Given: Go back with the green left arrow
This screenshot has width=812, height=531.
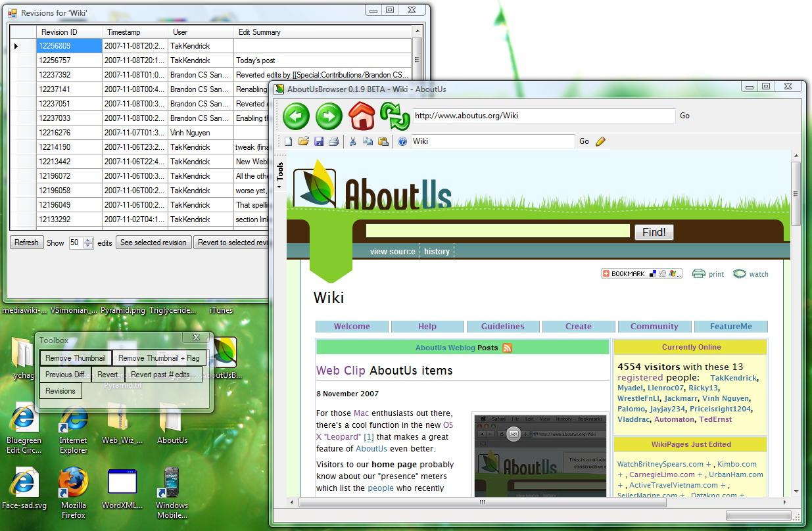Looking at the screenshot, I should click(x=297, y=117).
